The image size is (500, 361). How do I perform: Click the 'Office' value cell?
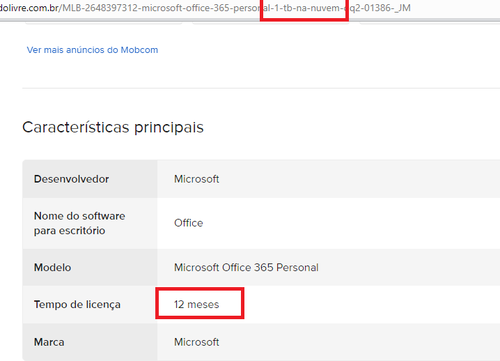(x=188, y=223)
